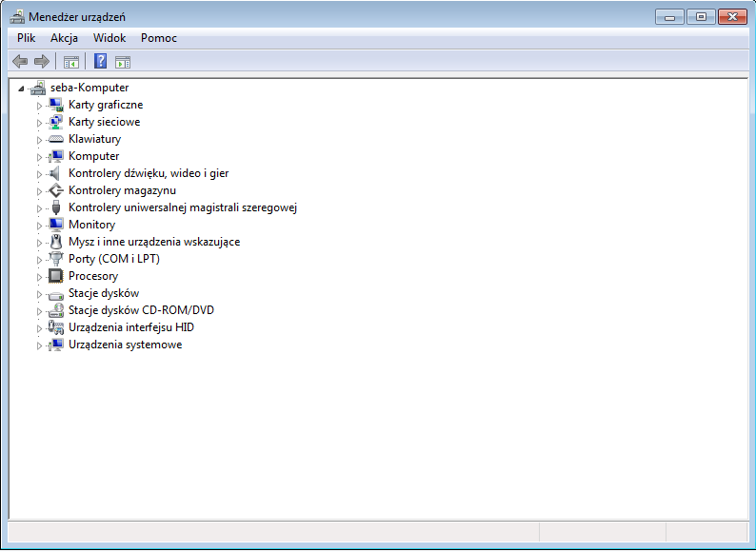Expand the Kontrolery magazynu node
756x552 pixels.
click(40, 191)
